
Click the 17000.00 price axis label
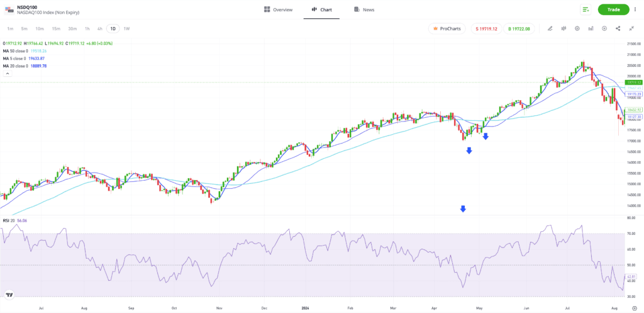(634, 141)
